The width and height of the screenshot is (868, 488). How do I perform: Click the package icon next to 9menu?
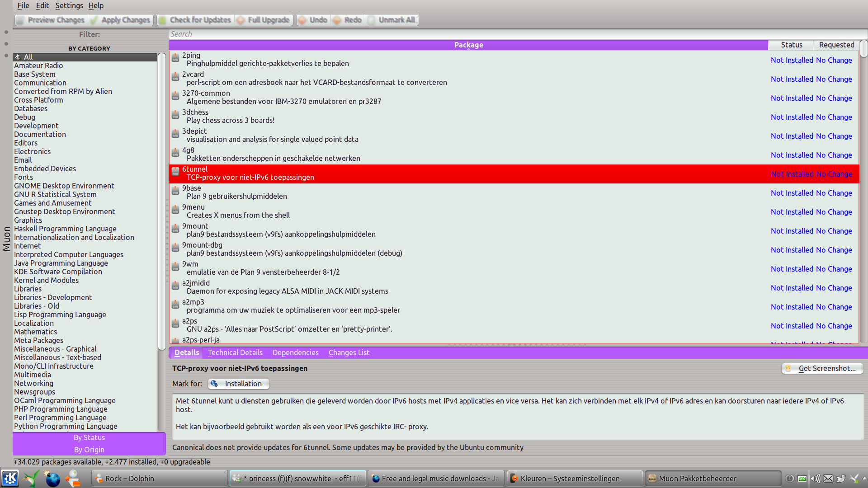175,210
